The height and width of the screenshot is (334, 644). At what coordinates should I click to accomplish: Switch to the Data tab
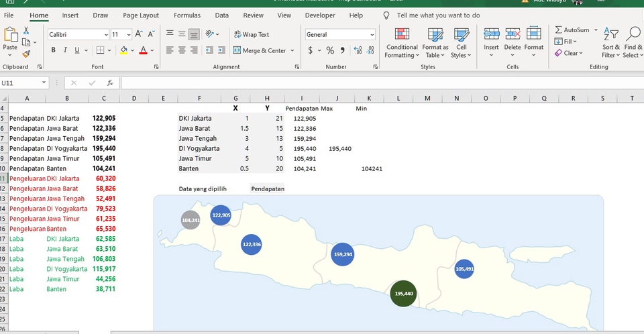(222, 15)
